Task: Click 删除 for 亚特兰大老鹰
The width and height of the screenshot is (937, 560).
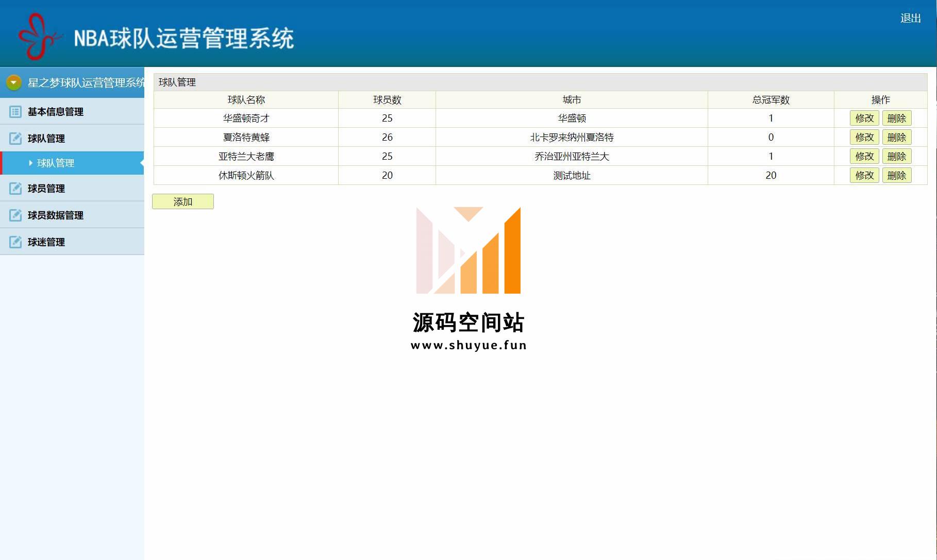Action: [x=897, y=156]
